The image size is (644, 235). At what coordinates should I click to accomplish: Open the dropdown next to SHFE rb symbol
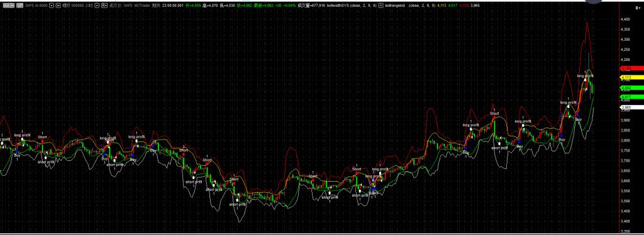[52, 5]
